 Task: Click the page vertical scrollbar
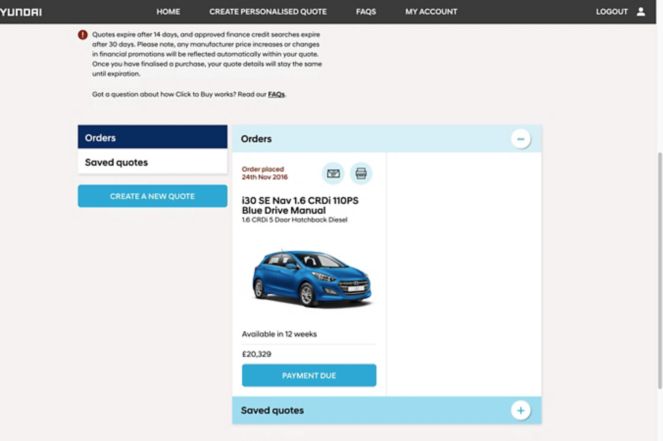(x=659, y=271)
